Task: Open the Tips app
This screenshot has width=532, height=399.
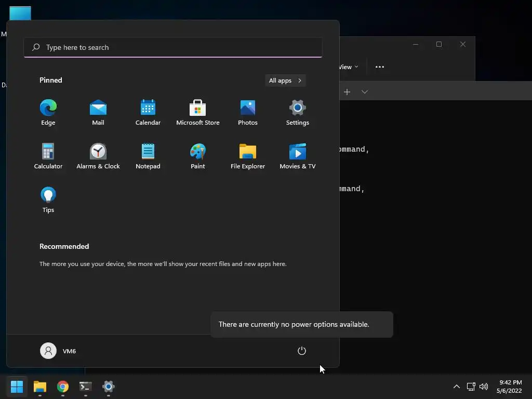Action: pyautogui.click(x=48, y=200)
